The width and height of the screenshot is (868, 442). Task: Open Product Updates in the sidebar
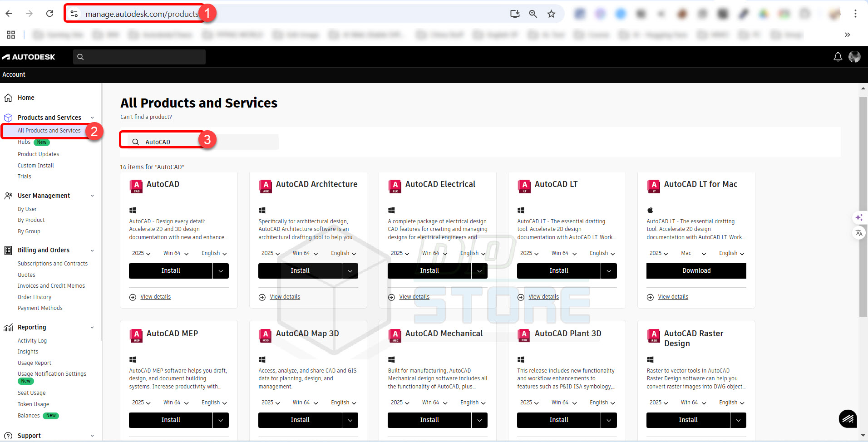38,154
